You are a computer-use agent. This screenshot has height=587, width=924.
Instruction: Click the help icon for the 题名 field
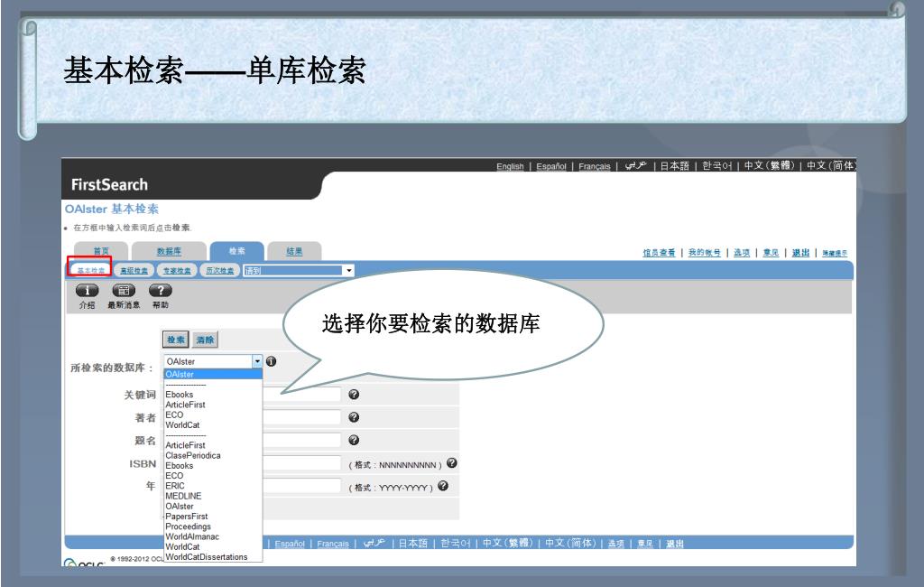(354, 440)
